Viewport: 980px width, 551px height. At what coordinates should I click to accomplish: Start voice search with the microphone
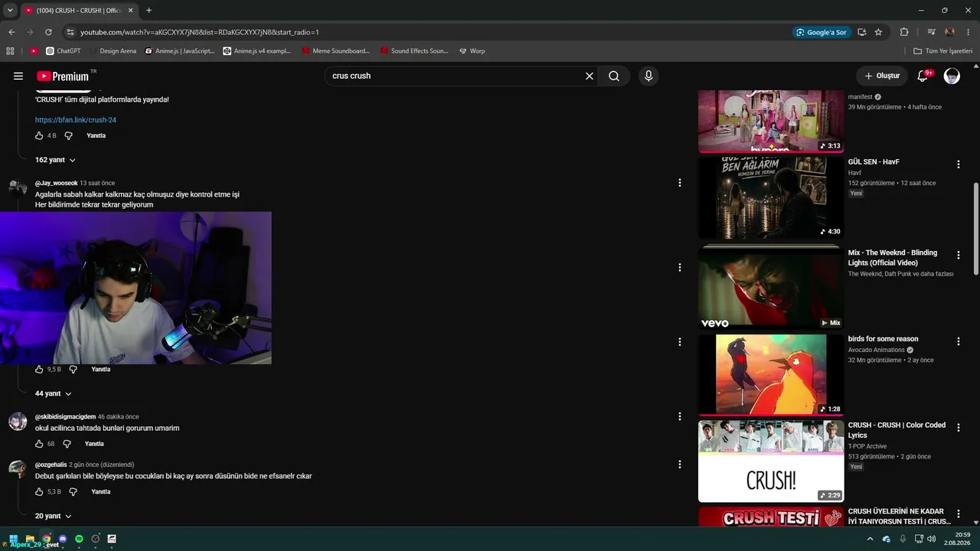point(648,76)
